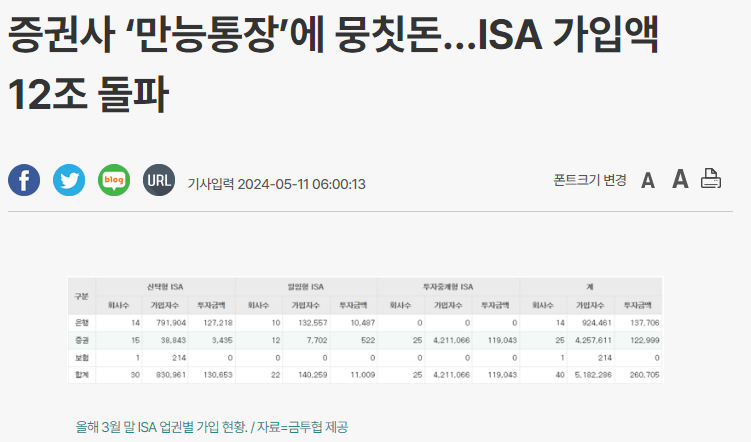Click the '합계' row label

click(82, 374)
